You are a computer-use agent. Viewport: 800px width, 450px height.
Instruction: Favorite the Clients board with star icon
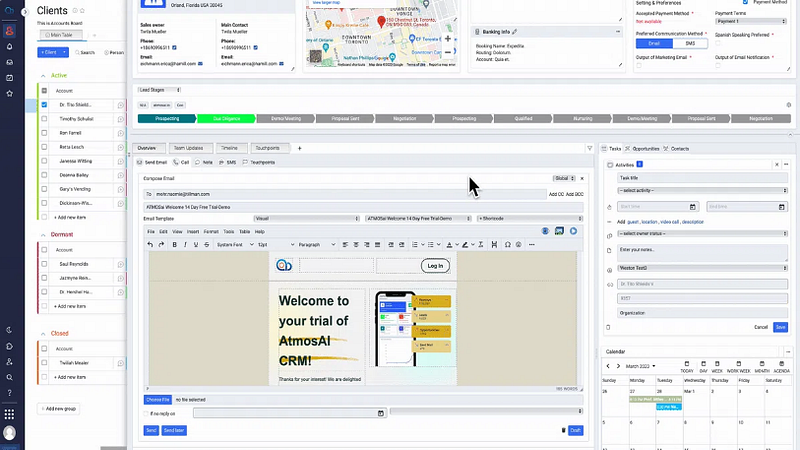(x=82, y=11)
